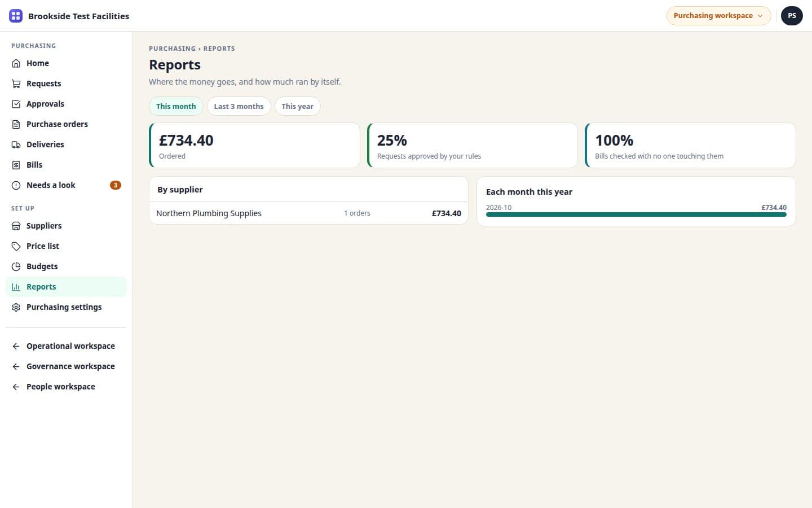812x508 pixels.
Task: Click the Needs a look alert icon
Action: click(16, 185)
